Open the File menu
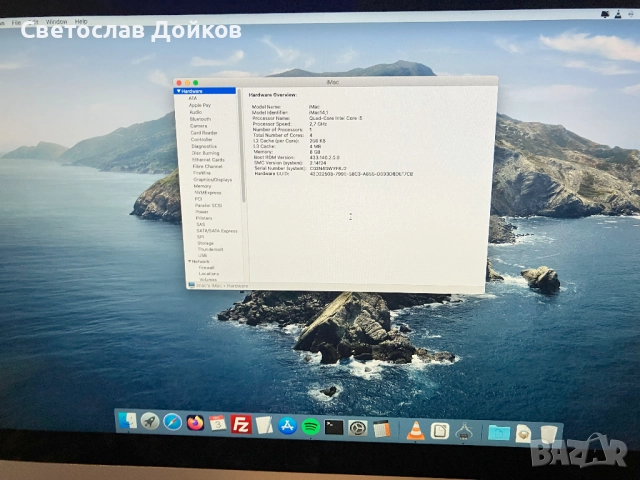The width and height of the screenshot is (640, 480). pos(16,22)
